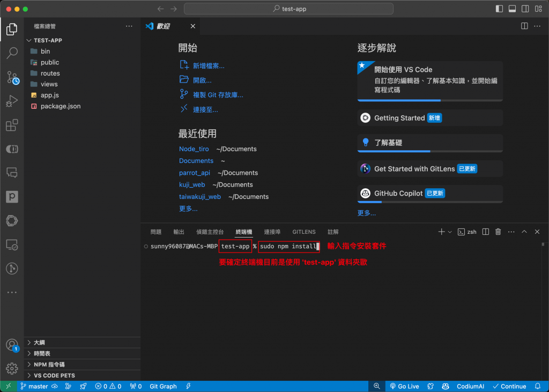Create a new terminal with the plus icon
Image resolution: width=549 pixels, height=392 pixels.
click(441, 232)
